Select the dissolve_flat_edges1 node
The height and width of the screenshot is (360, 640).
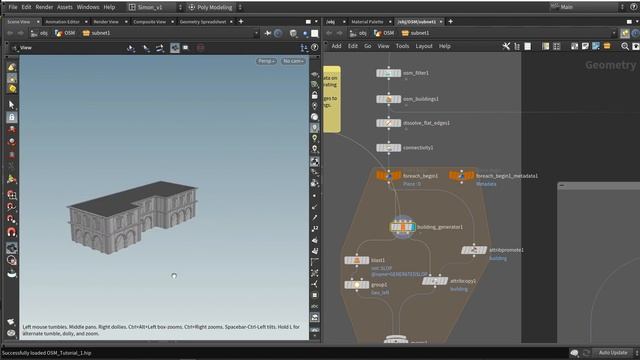[388, 123]
